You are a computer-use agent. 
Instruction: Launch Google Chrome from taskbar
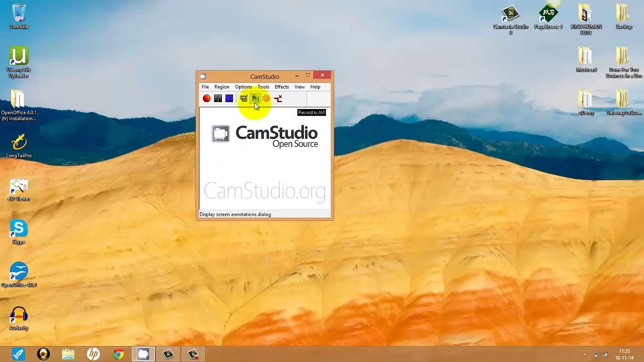(x=118, y=354)
